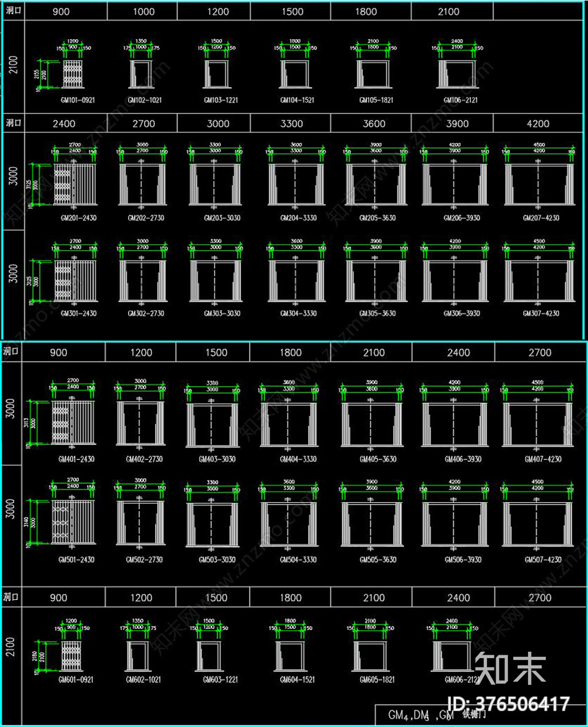Select the 1000 column header cell
The width and height of the screenshot is (588, 727).
click(x=143, y=11)
